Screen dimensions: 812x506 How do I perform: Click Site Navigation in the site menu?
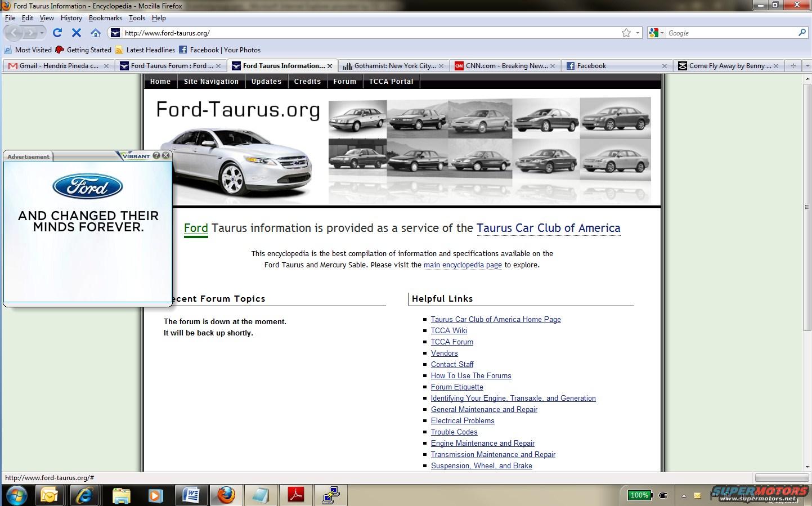pos(211,82)
